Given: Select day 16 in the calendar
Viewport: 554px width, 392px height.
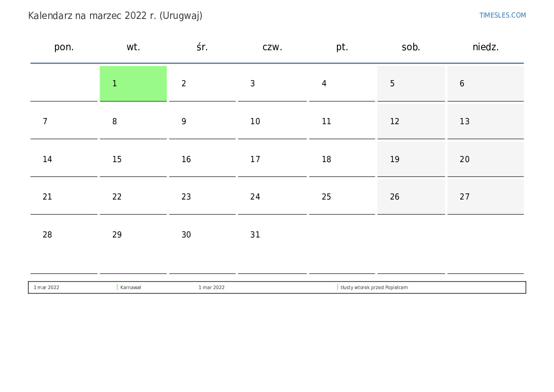Looking at the screenshot, I should [202, 159].
